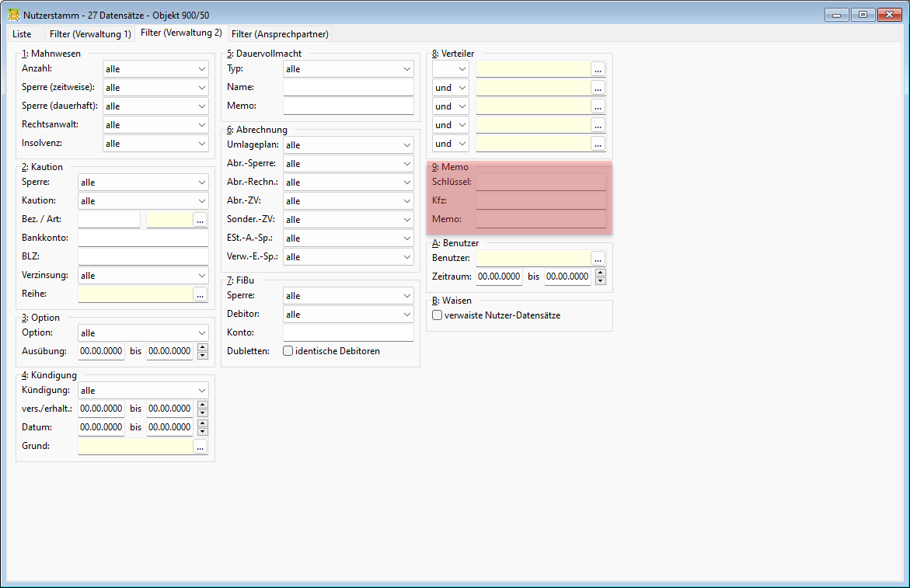Decrease the vers./erhalt. date with down spinner
910x588 pixels.
click(x=203, y=413)
